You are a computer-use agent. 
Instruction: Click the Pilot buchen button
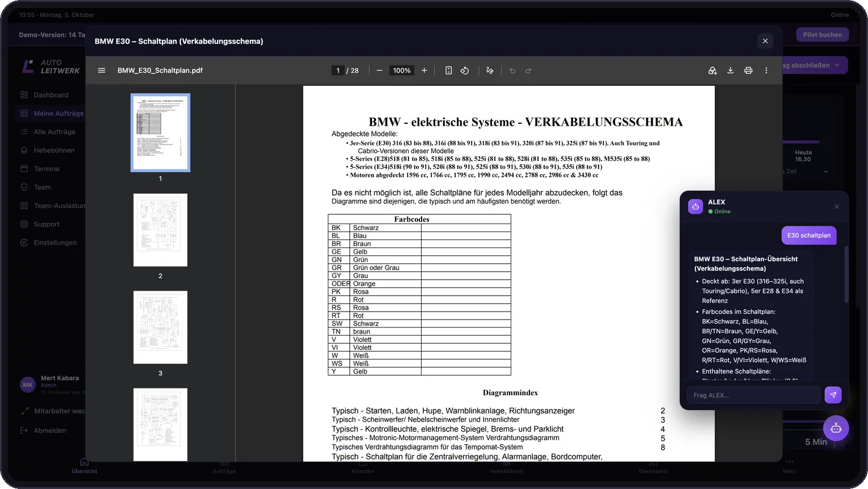pos(822,35)
